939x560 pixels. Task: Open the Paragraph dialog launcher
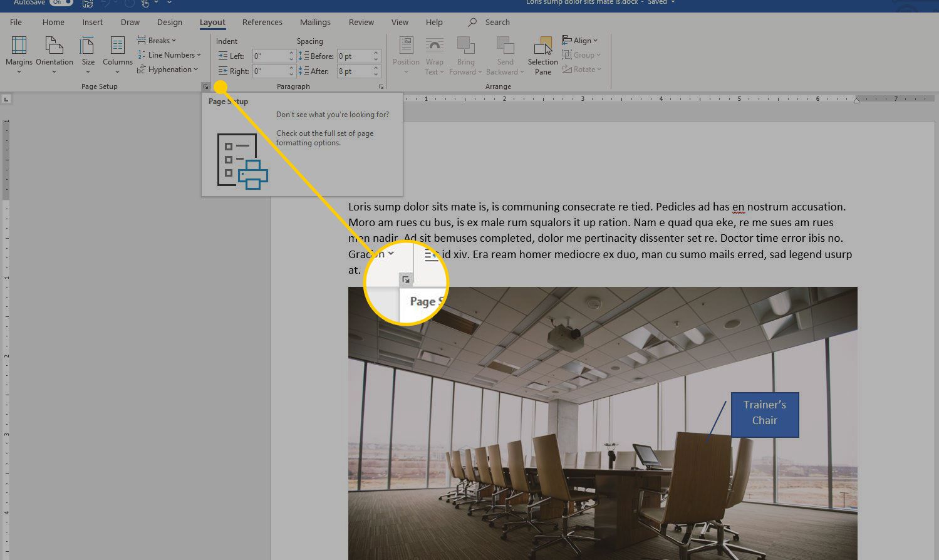tap(381, 86)
